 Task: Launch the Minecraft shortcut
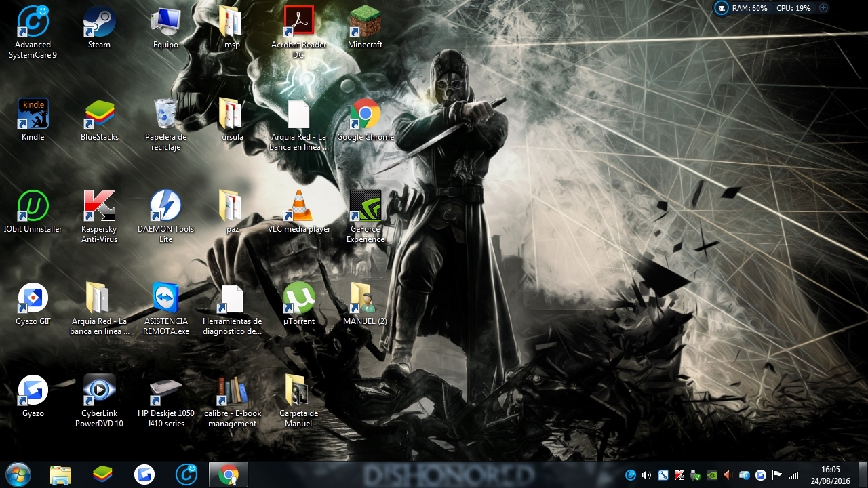(365, 28)
